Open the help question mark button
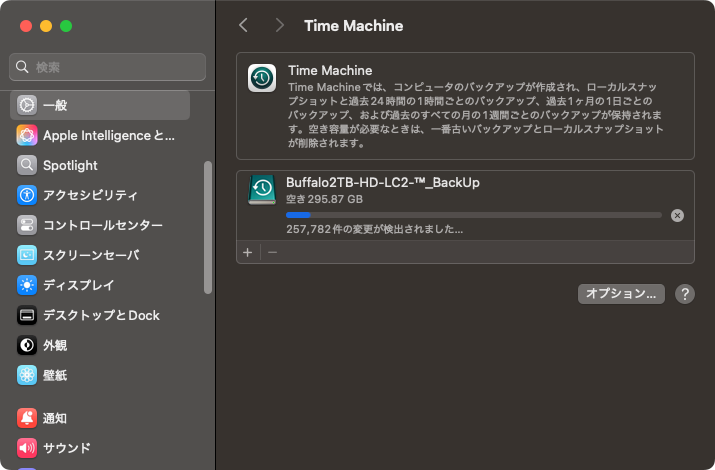This screenshot has height=470, width=715. tap(685, 294)
